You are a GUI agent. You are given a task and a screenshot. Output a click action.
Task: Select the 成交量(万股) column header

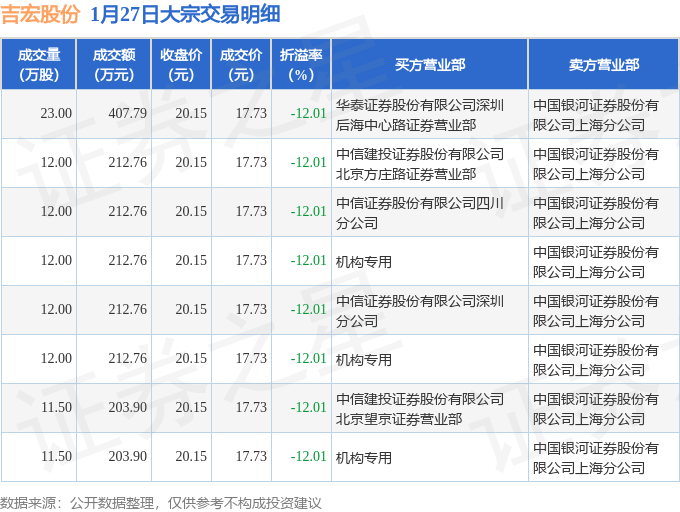[39, 65]
